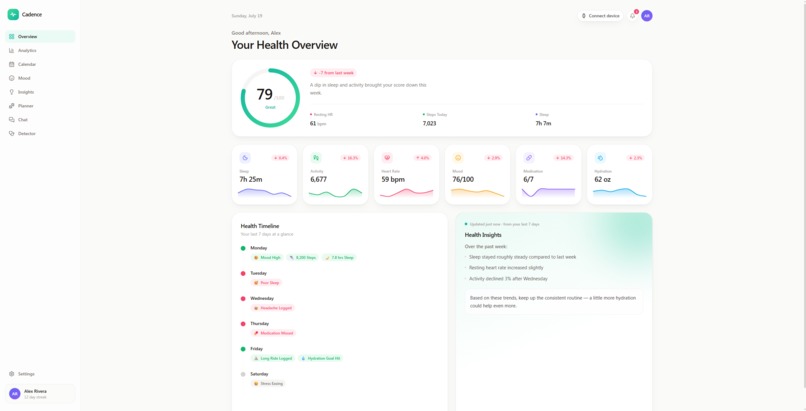Click the moon icon on Sleep card
806x411 pixels.
point(245,158)
